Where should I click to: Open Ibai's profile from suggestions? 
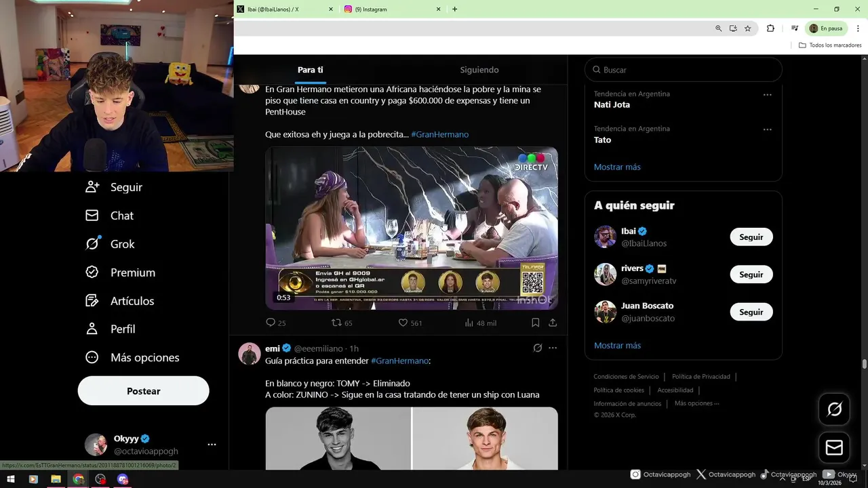point(629,231)
